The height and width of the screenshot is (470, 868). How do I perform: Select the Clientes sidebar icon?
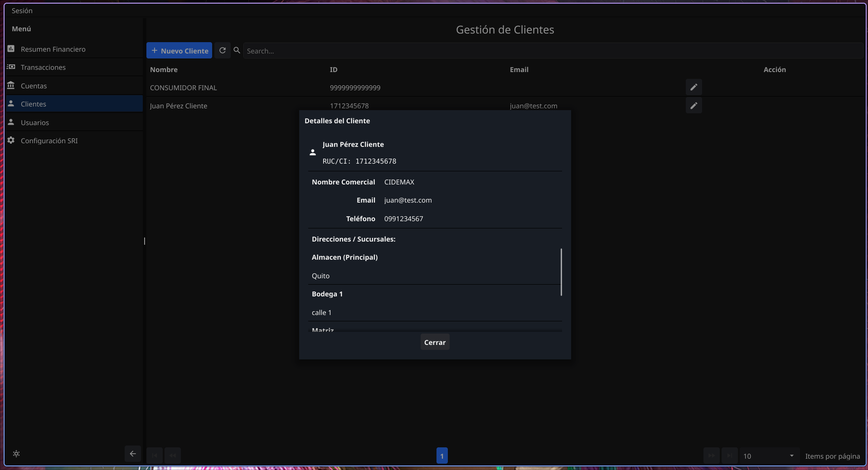[x=11, y=103]
